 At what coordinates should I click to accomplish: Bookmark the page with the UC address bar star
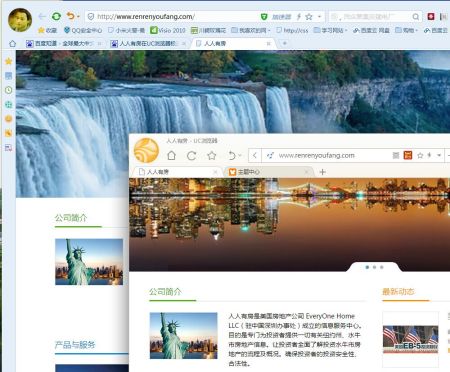[420, 155]
